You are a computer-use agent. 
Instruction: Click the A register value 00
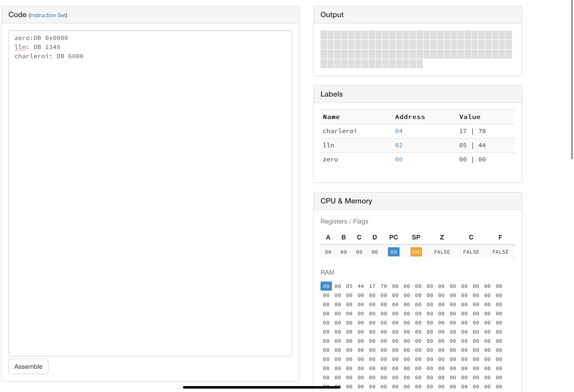(328, 252)
